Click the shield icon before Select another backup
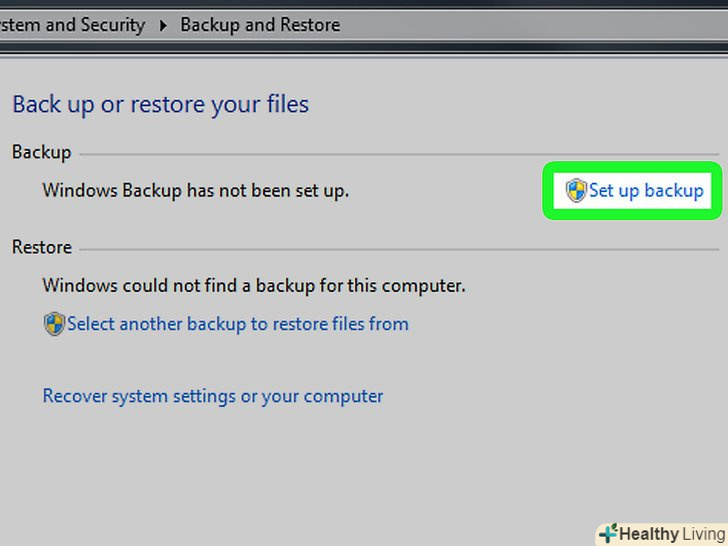This screenshot has height=546, width=728. (54, 324)
